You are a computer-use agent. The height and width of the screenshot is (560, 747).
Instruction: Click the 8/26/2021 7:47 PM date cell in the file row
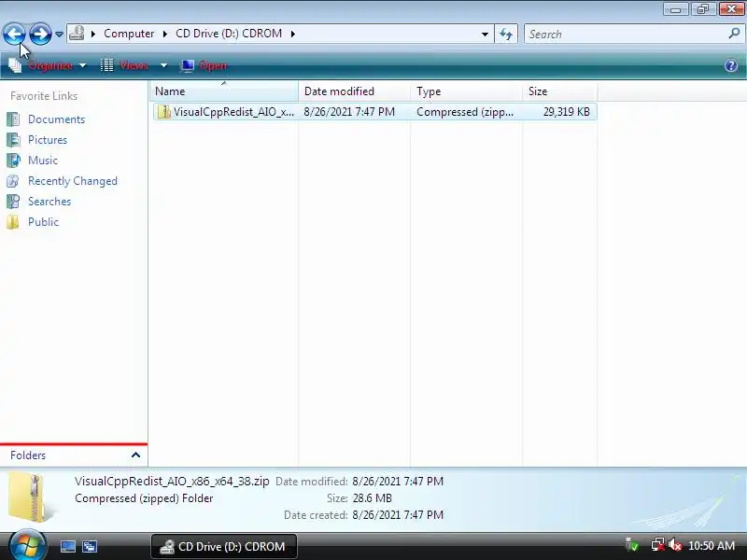click(x=349, y=112)
